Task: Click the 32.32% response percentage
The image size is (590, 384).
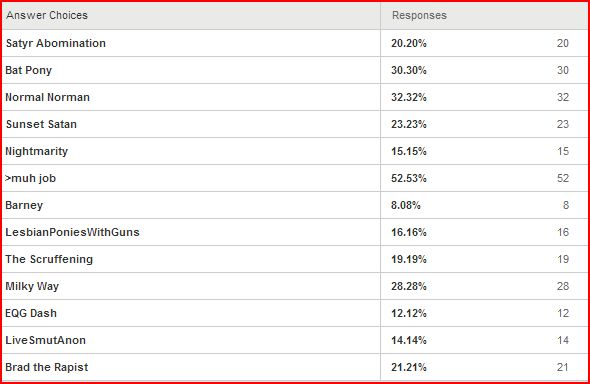Action: (x=409, y=97)
